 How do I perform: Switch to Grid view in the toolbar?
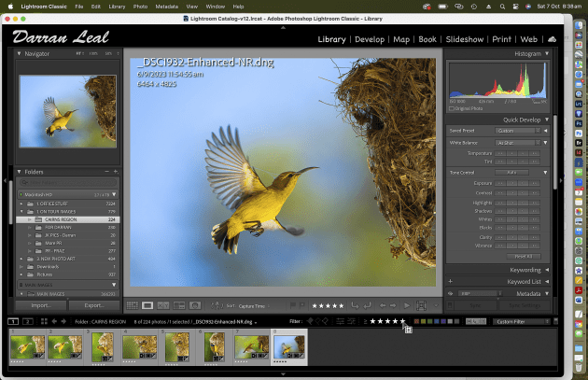tap(132, 305)
